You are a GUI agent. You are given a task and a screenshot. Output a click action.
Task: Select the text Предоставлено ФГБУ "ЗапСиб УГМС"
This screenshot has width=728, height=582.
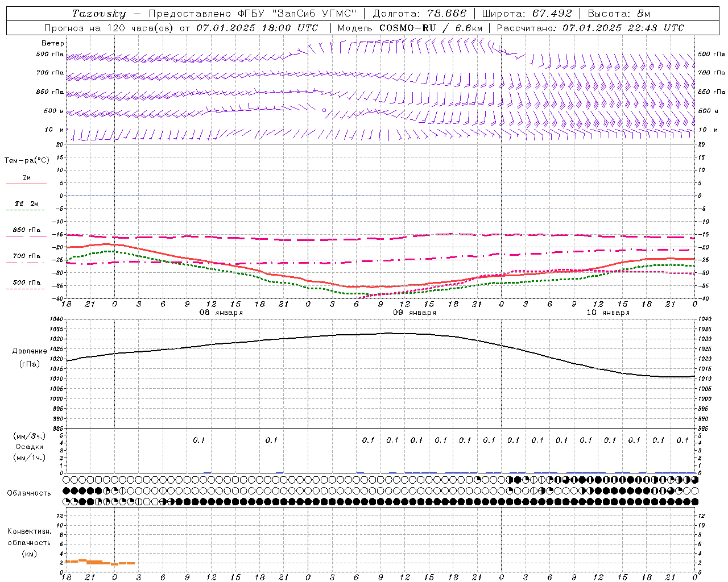click(x=253, y=14)
